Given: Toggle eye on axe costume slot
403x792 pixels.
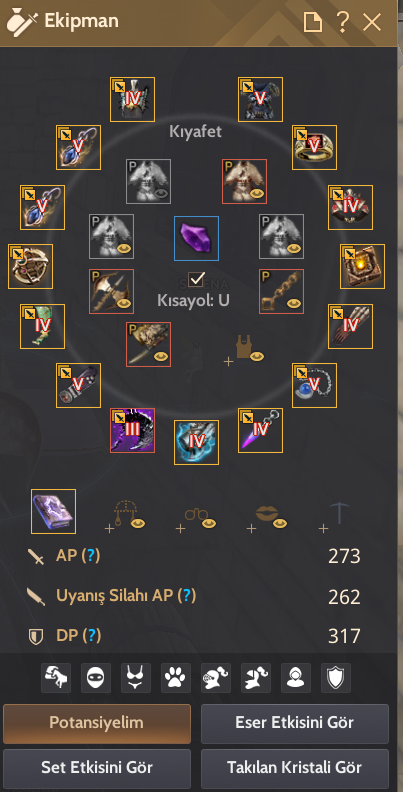Looking at the screenshot, I should coord(123,304).
